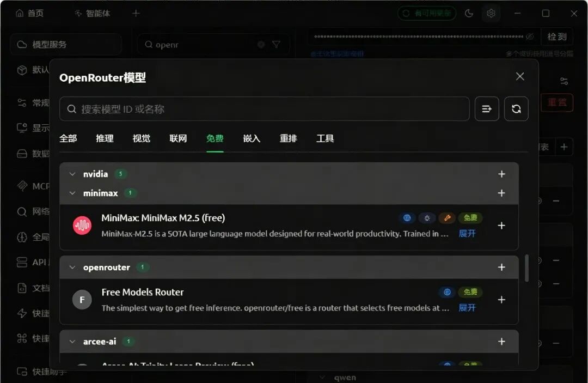Click the web search tag on MiniMax M2.5

coord(407,218)
